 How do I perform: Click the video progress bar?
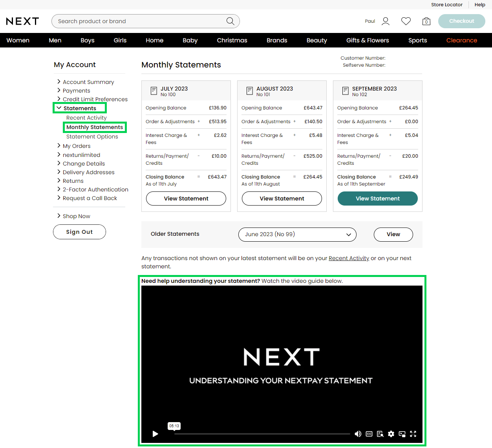[x=262, y=434]
